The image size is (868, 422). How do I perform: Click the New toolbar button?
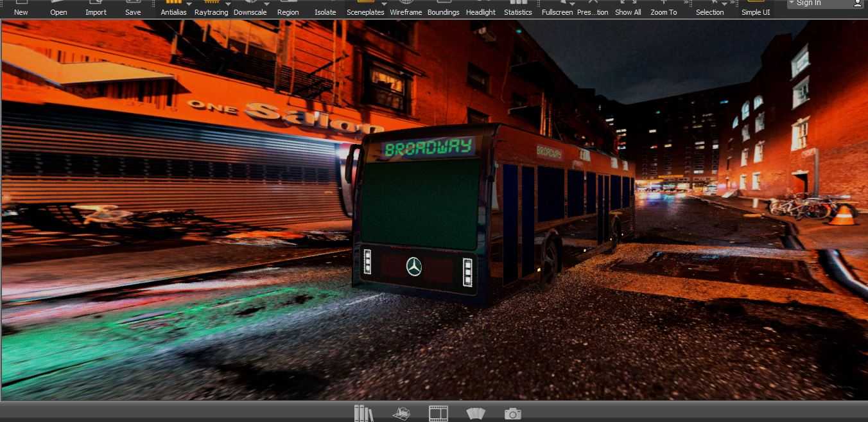point(21,8)
